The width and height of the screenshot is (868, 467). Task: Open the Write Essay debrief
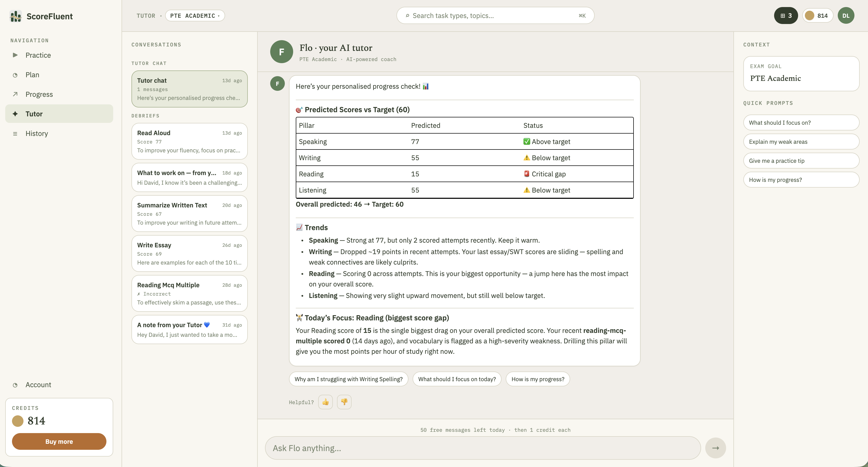[x=189, y=253]
